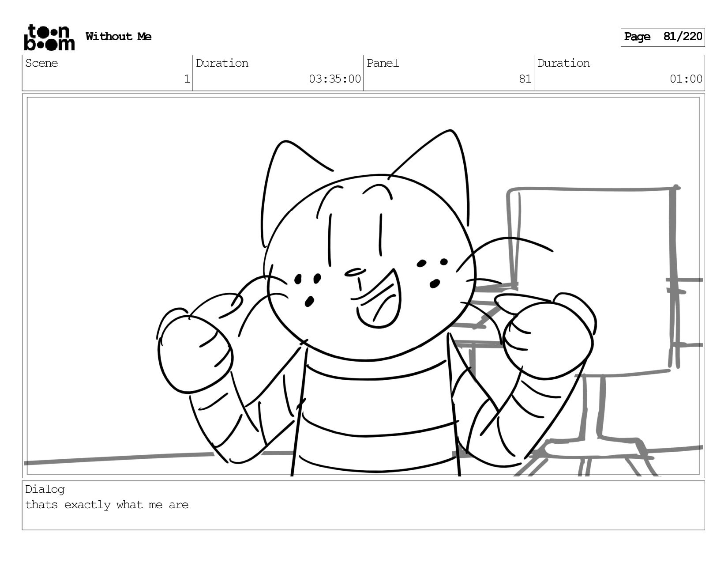The height and width of the screenshot is (563, 728).
Task: Select the Panel number cell showing 81
Action: (x=449, y=73)
